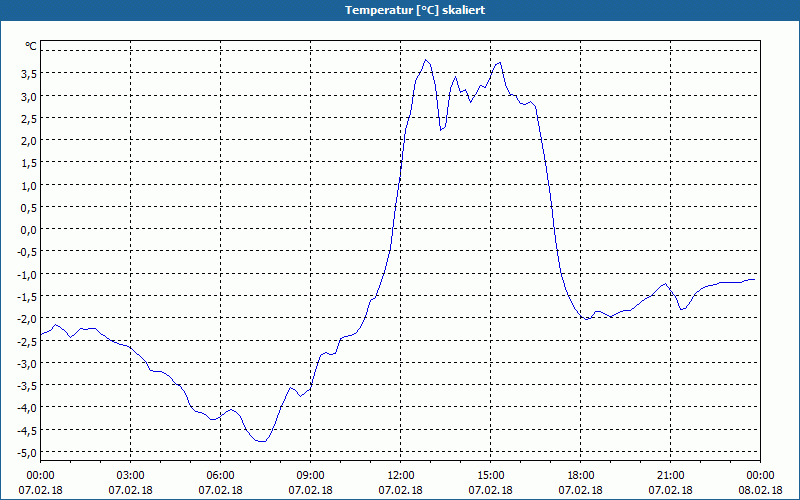Click the 21:00 time axis label
Screen dimensions: 800x500
670,476
